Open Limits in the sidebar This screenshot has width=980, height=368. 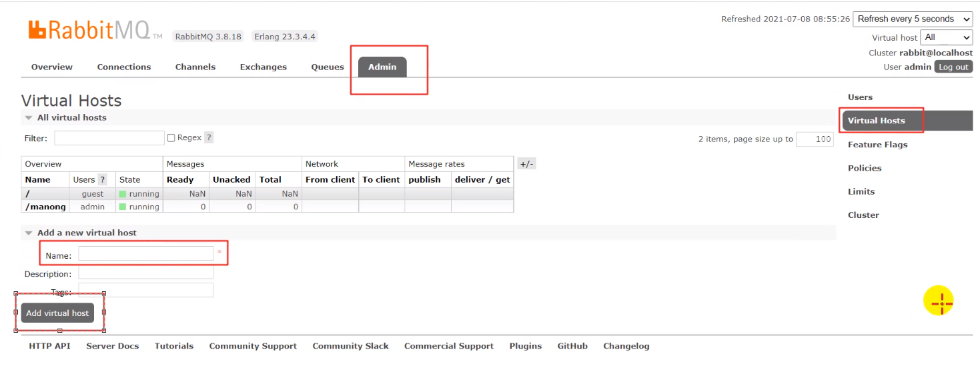(861, 191)
